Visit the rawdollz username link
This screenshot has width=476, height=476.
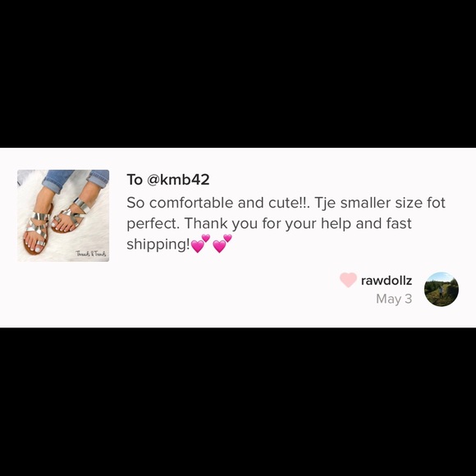pos(387,281)
